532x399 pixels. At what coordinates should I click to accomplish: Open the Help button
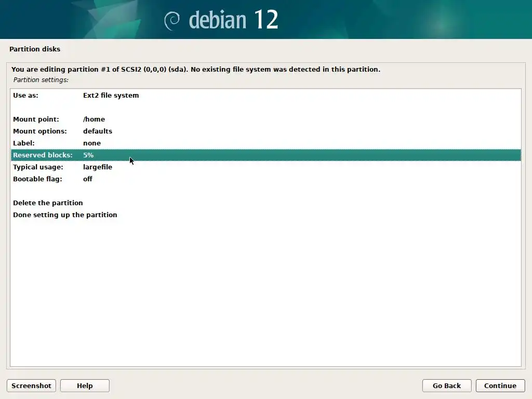[x=85, y=386]
